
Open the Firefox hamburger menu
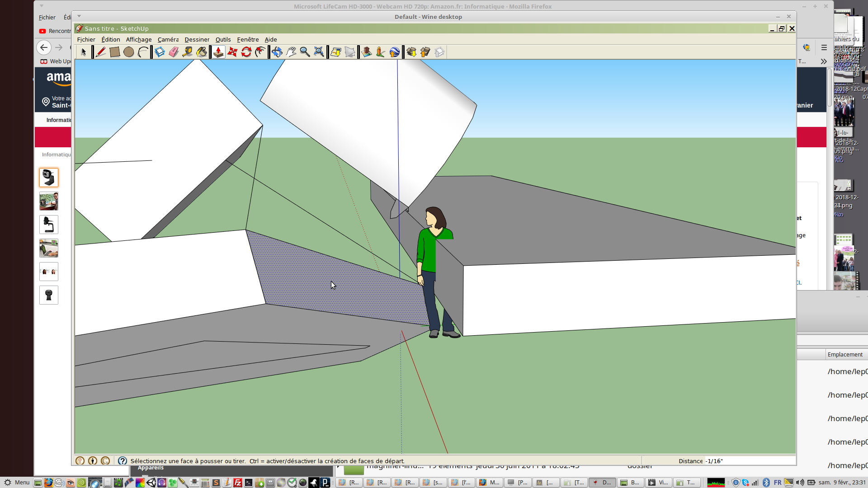click(x=824, y=47)
